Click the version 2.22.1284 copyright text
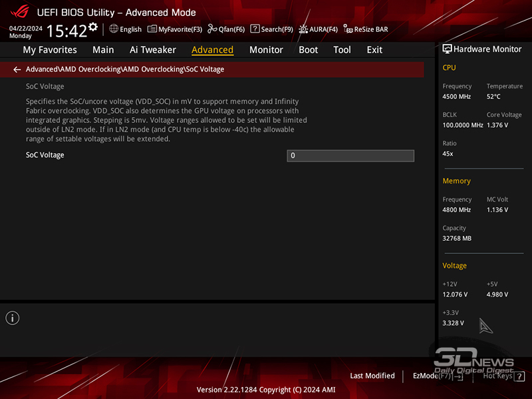The image size is (532, 399). pos(266,390)
